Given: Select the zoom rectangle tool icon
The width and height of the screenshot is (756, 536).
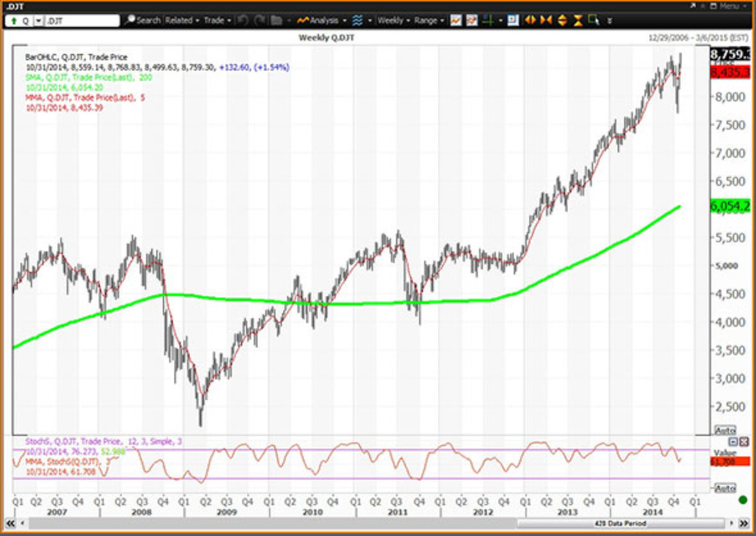Looking at the screenshot, I should point(593,20).
